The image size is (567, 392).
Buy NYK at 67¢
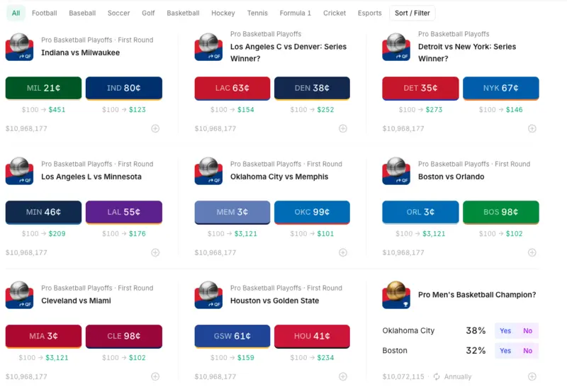click(501, 88)
